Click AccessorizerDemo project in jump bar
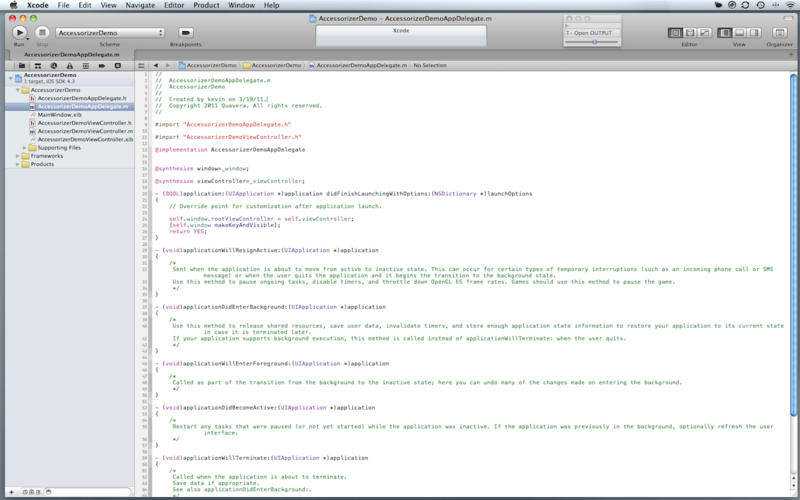The width and height of the screenshot is (800, 500). 208,65
